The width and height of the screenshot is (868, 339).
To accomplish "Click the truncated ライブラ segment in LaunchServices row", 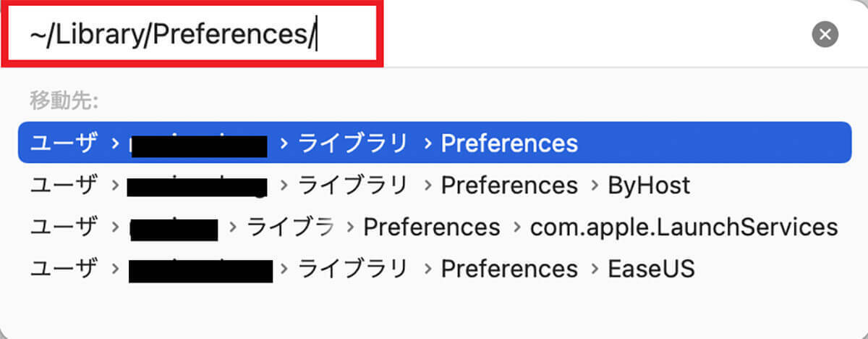I will [290, 227].
